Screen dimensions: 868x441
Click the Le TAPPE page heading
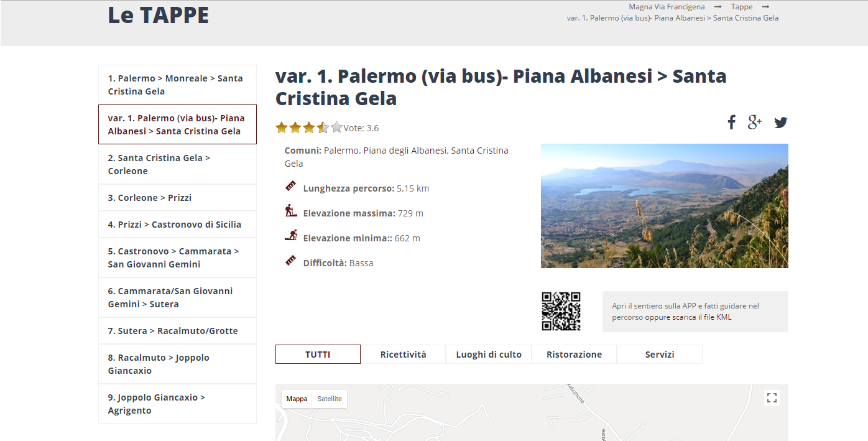pos(159,15)
